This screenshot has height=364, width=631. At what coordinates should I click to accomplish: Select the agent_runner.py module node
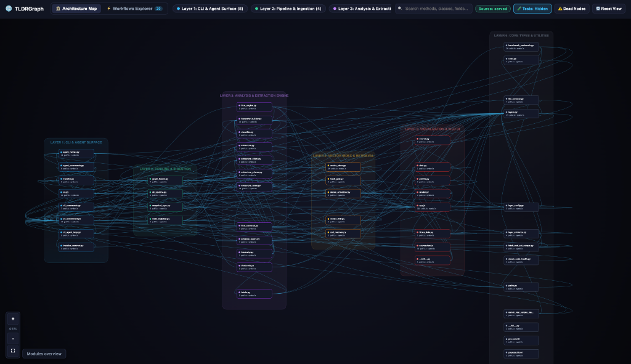coord(76,153)
